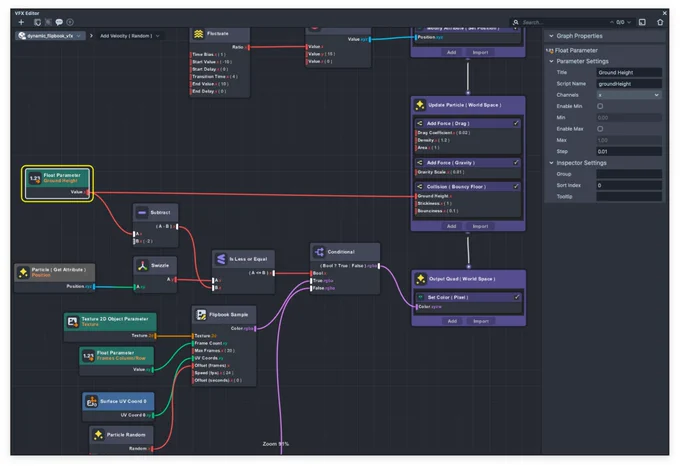The image size is (680, 468).
Task: Click the Group input field
Action: click(629, 174)
